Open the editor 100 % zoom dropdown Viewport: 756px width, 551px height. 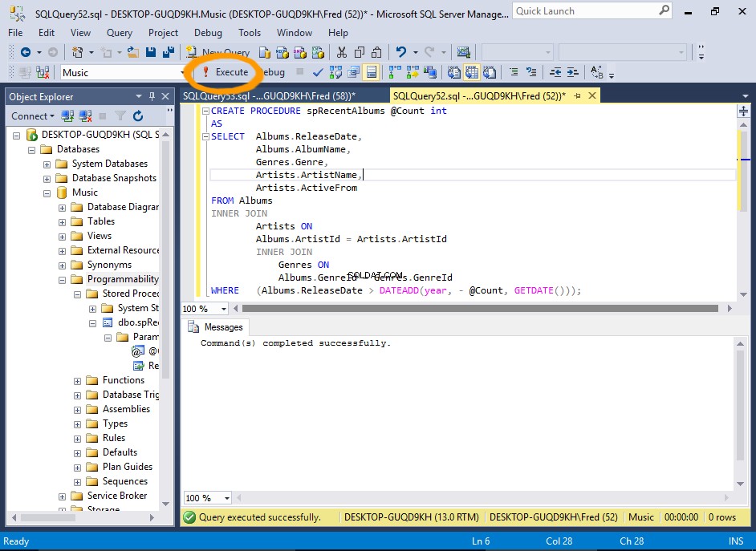(x=224, y=309)
